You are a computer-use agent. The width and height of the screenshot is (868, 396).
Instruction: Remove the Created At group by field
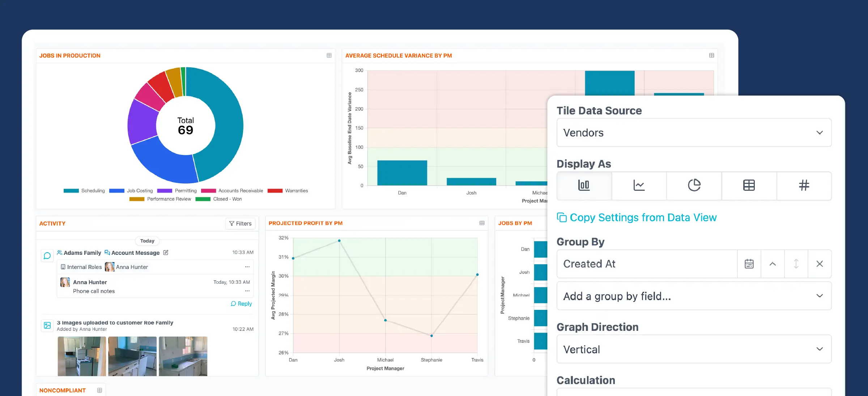coord(820,264)
